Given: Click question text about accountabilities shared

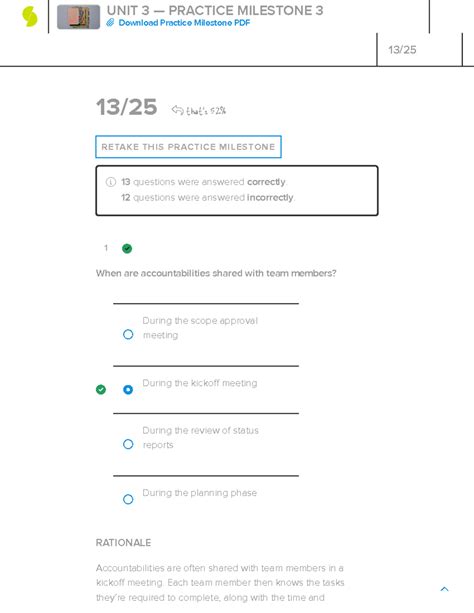Looking at the screenshot, I should click(216, 273).
